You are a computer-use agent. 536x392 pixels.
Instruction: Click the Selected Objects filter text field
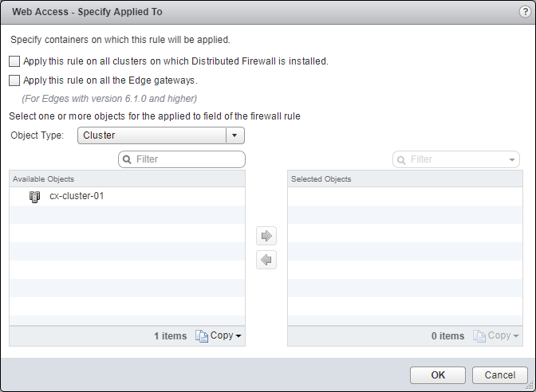456,159
